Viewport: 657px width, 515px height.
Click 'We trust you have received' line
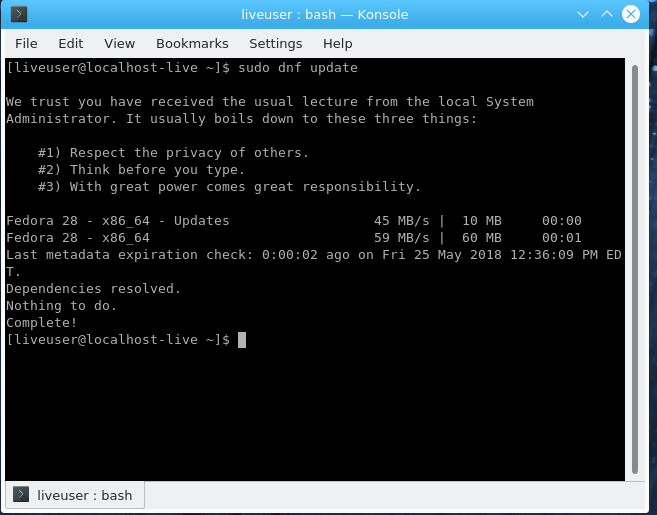coord(270,102)
